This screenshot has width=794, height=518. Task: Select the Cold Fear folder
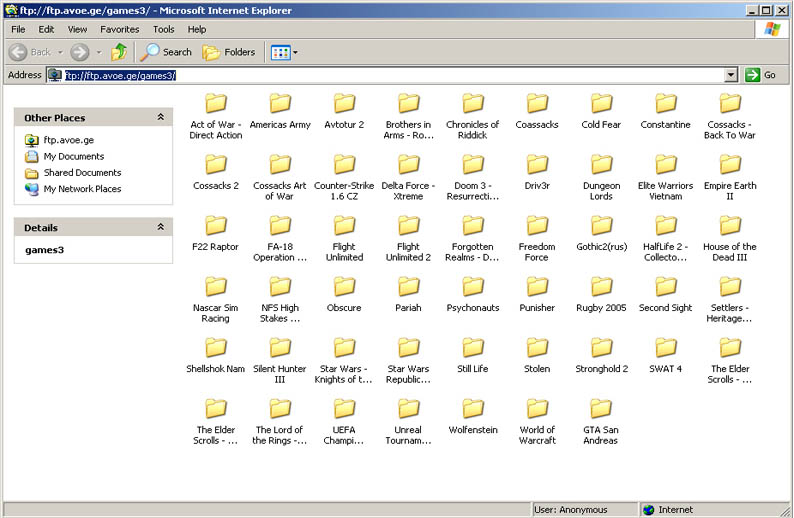point(601,111)
